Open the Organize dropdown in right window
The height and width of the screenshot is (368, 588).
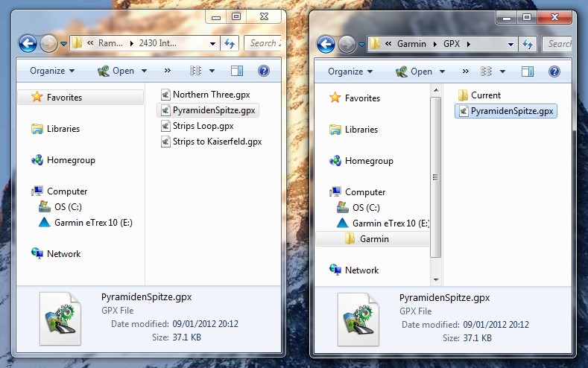pos(350,72)
